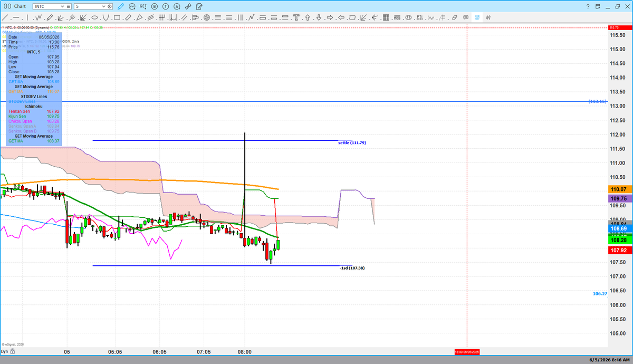
Task: Click the 6/5/2026 8:46 AM status clock
Action: (x=609, y=359)
